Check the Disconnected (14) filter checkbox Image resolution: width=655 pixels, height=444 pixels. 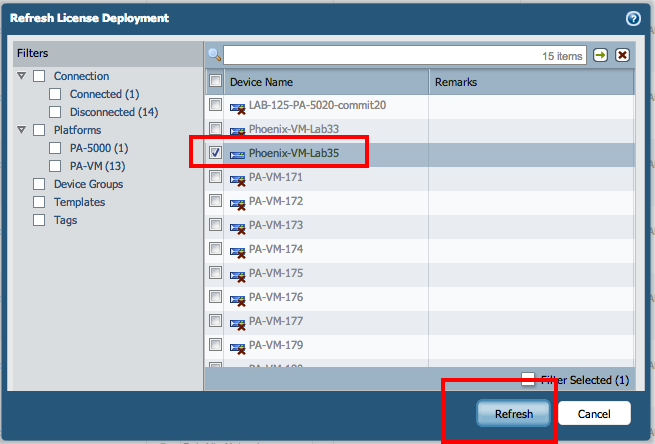coord(55,112)
